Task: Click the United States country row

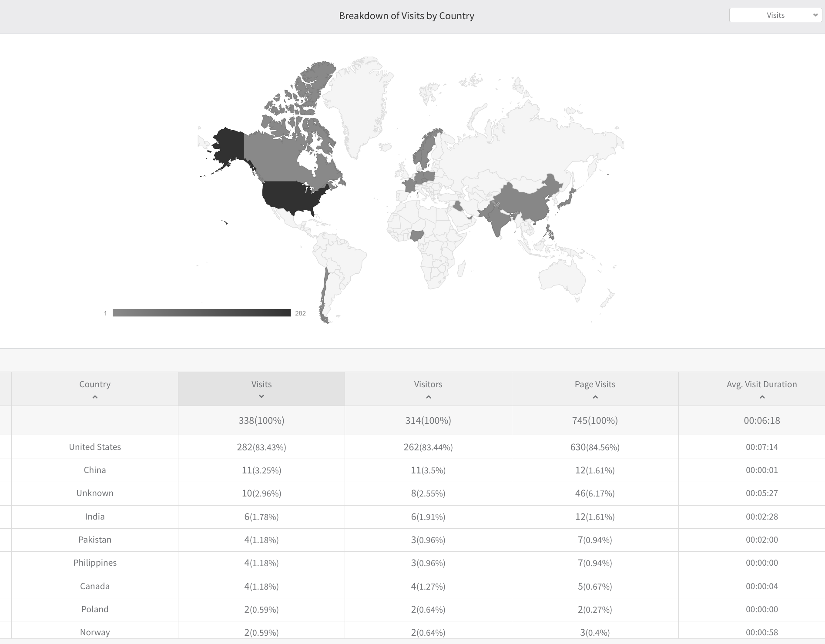Action: click(x=412, y=447)
